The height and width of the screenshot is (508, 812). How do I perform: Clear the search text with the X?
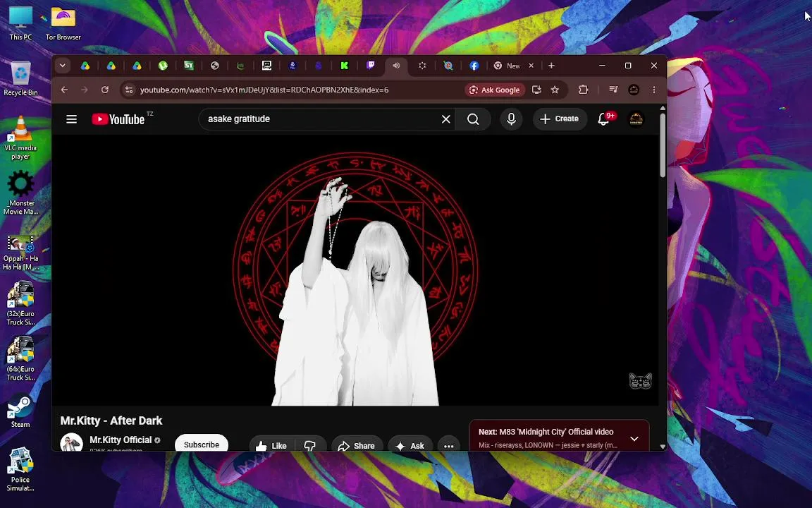click(446, 119)
